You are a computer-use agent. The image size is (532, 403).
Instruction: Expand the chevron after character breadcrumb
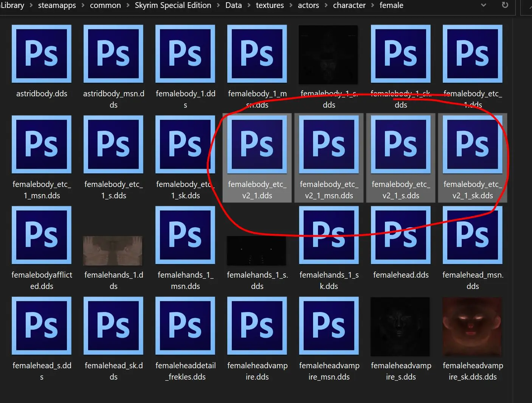373,6
